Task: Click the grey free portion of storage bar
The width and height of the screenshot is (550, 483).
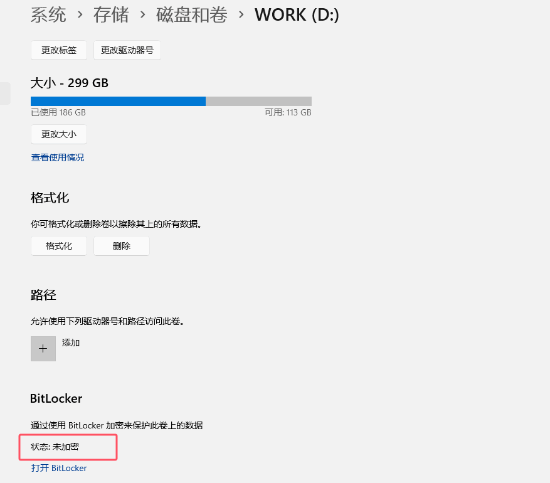Action: pos(259,101)
